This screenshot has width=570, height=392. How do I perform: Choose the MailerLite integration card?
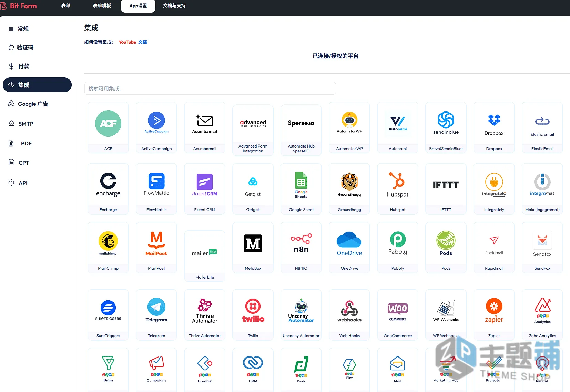[x=205, y=256]
